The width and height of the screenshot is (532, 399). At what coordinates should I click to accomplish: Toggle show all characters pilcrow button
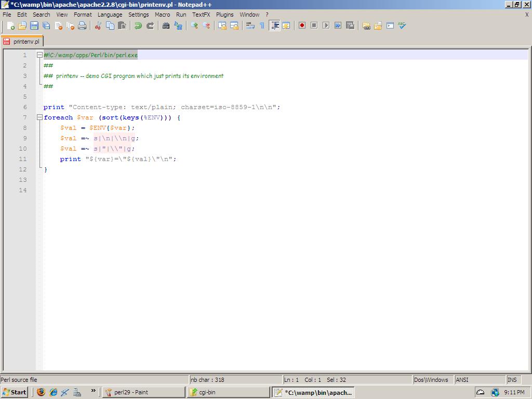262,25
